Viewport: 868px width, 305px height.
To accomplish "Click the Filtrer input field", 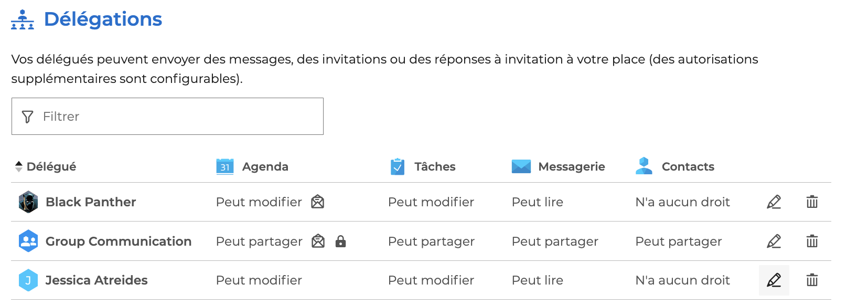I will (x=178, y=117).
